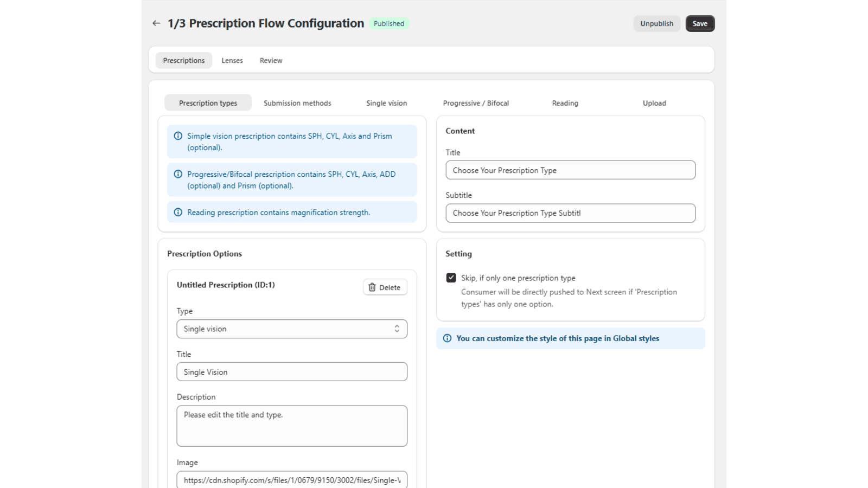Click the info icon on the Reading prescription banner
Image resolution: width=868 pixels, height=488 pixels.
(x=178, y=212)
